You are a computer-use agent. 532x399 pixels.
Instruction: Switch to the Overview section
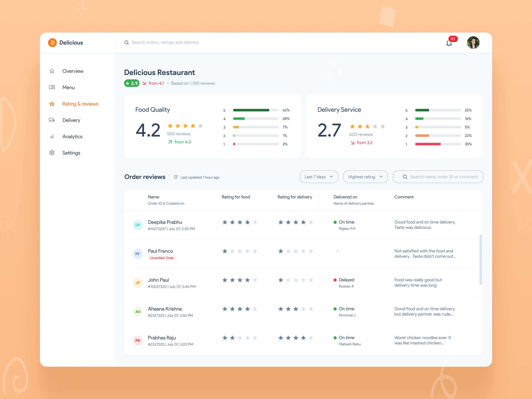[73, 71]
